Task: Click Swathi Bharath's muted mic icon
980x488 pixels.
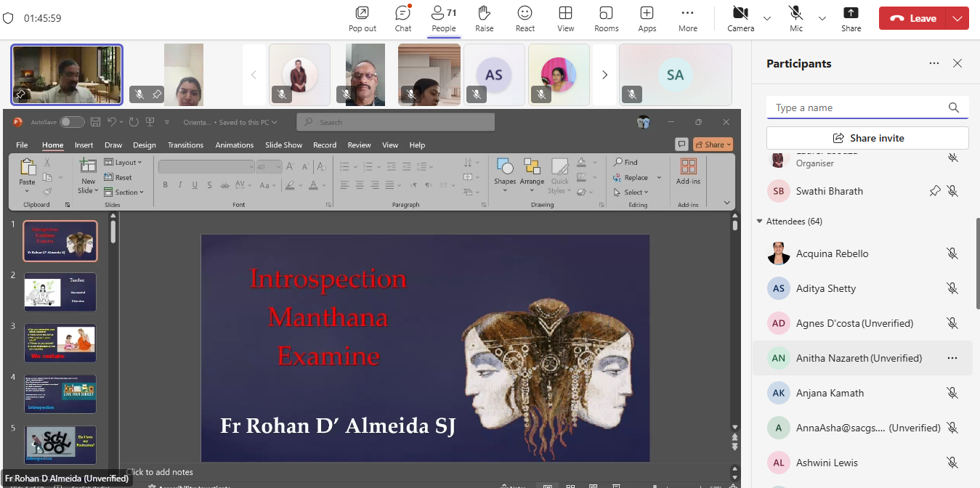Action: tap(952, 191)
